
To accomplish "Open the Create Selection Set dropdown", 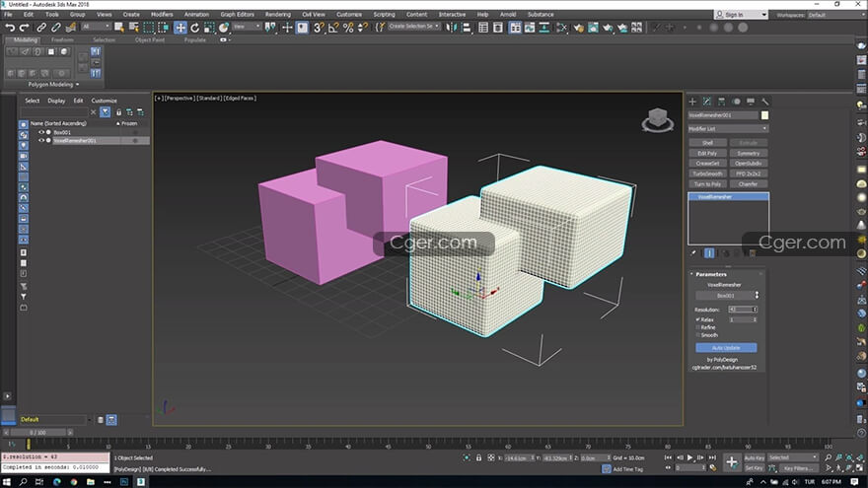I will [413, 26].
